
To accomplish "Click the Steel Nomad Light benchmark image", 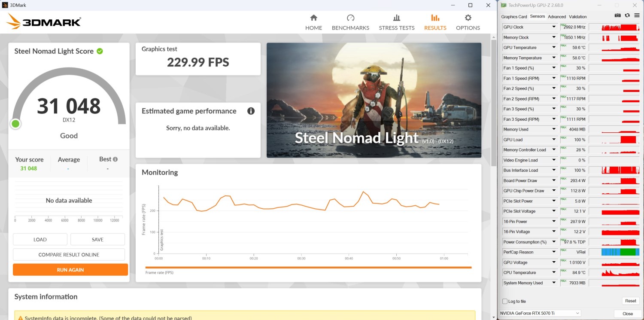I will click(374, 100).
